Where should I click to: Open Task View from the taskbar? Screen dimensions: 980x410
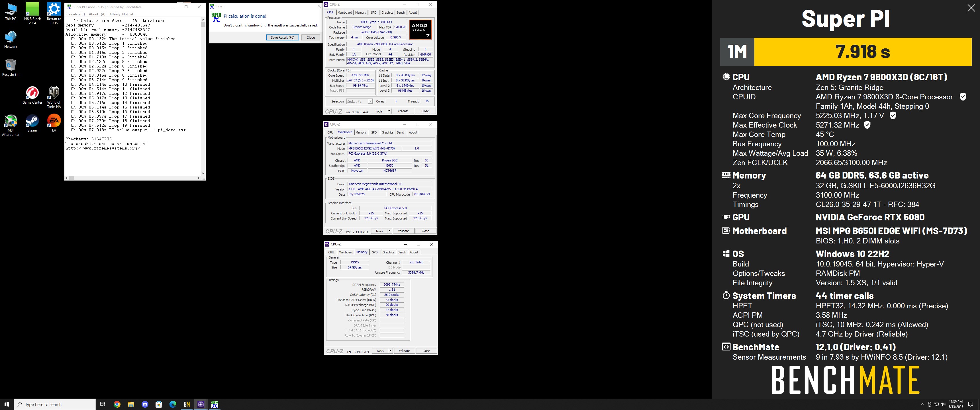click(x=102, y=404)
